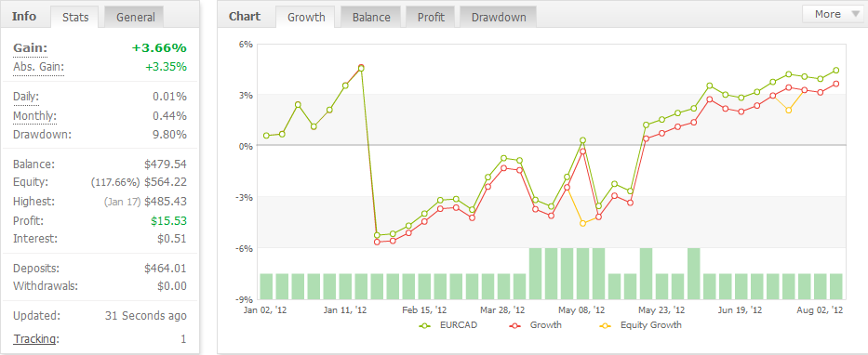Screen dimensions: 868x355
Task: Click the Daily label
Action: pyautogui.click(x=26, y=97)
